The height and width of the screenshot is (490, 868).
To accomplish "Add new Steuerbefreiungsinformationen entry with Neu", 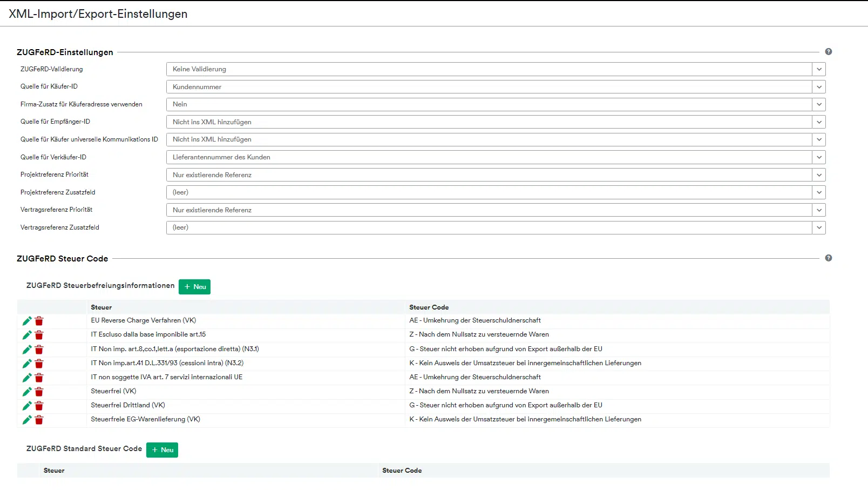I will (194, 287).
